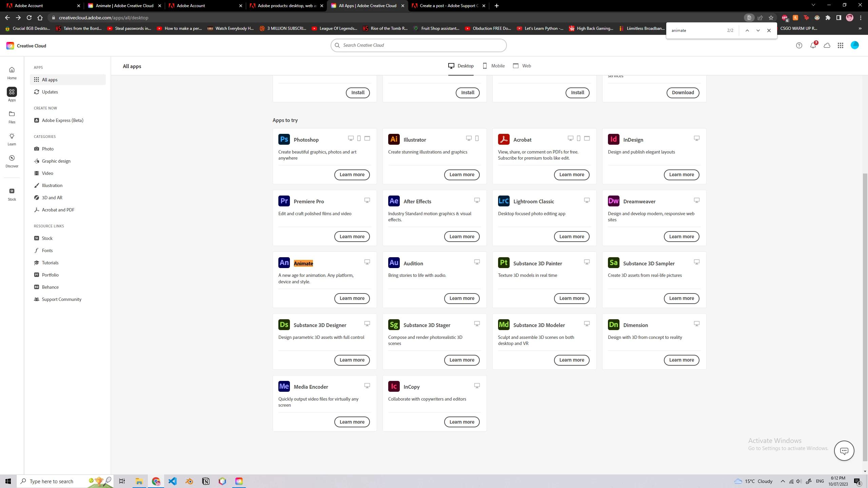Viewport: 868px width, 488px height.
Task: Switch to the Mobile tab
Action: point(494,66)
